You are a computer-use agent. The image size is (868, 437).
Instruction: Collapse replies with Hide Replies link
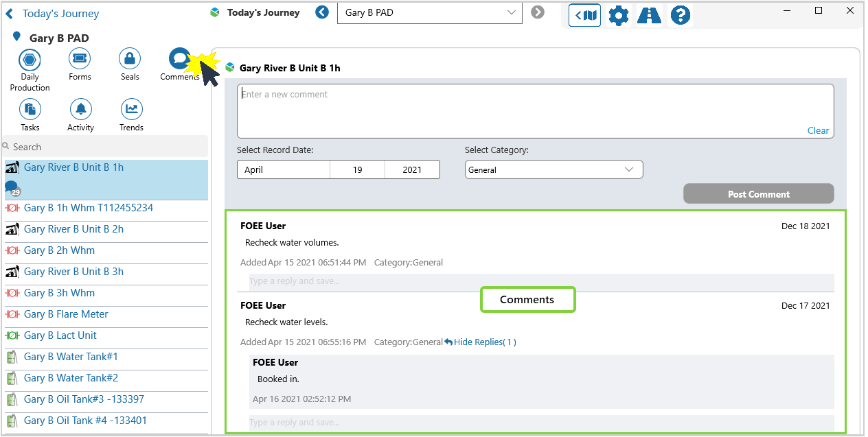480,342
